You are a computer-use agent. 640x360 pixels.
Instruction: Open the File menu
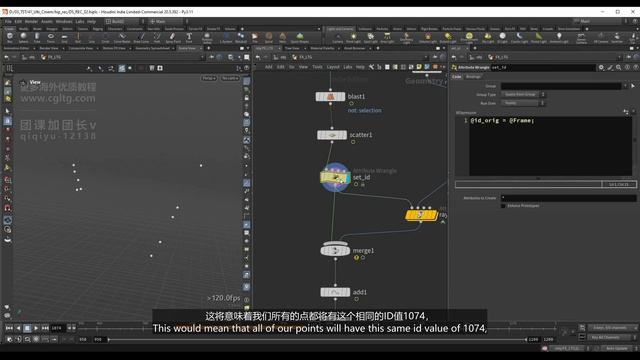[8, 21]
